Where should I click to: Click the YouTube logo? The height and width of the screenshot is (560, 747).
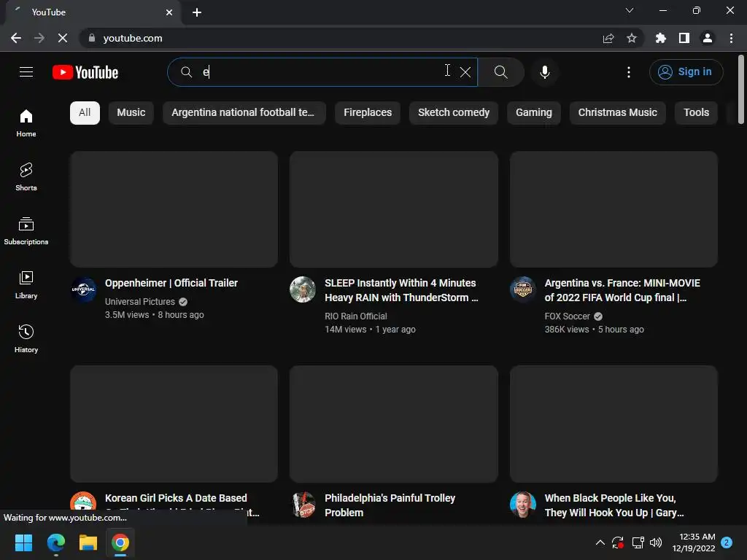85,72
